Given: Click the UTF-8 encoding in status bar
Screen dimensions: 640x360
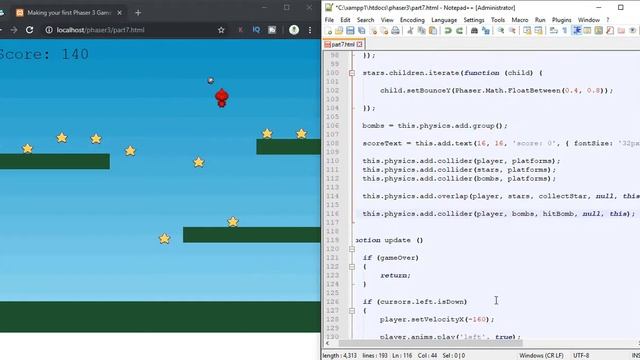Looking at the screenshot, I should coord(581,356).
